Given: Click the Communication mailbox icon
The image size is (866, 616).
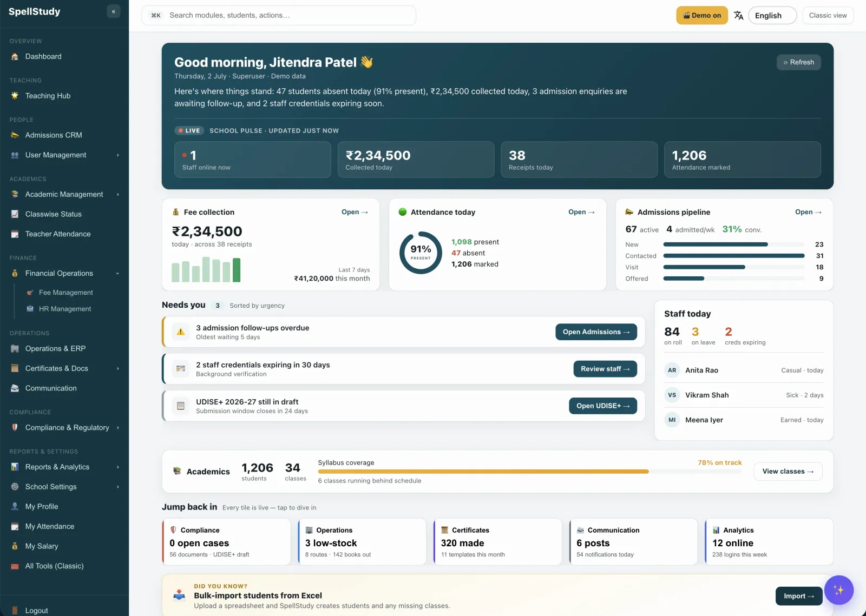Looking at the screenshot, I should point(15,388).
